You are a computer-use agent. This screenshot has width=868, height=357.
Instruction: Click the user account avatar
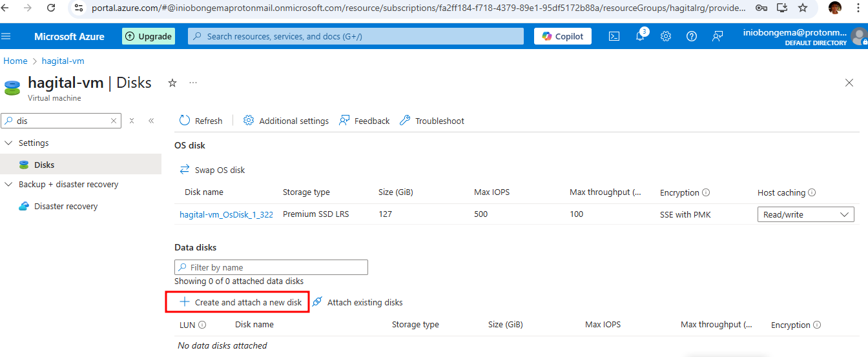tap(859, 36)
